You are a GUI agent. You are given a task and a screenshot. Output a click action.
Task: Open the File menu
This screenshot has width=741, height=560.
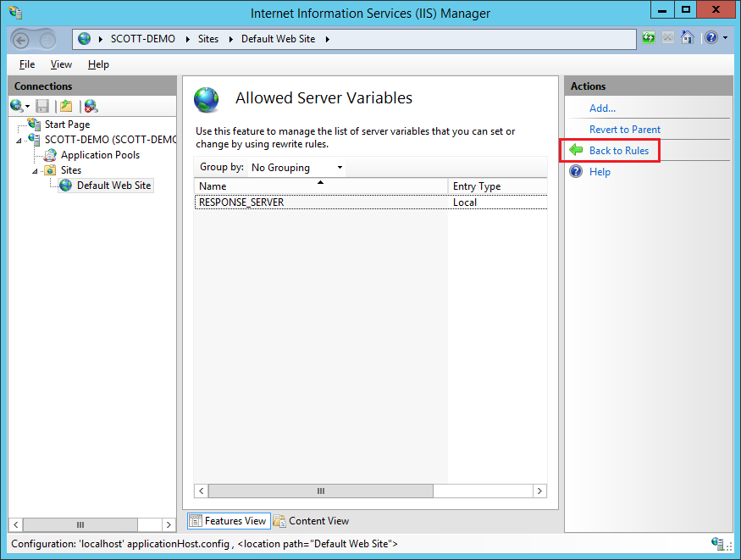(x=27, y=64)
